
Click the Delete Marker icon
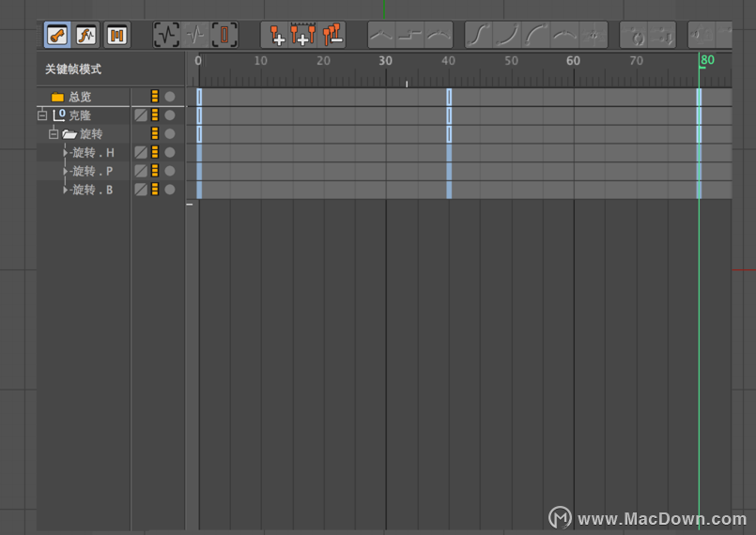(x=332, y=35)
